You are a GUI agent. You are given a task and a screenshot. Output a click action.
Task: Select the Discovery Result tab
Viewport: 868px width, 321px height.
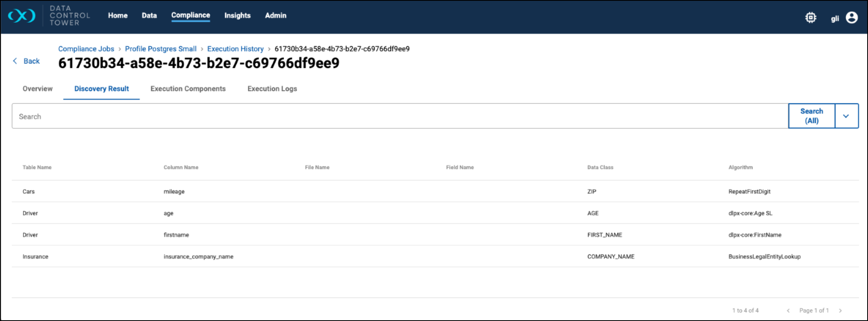point(102,89)
